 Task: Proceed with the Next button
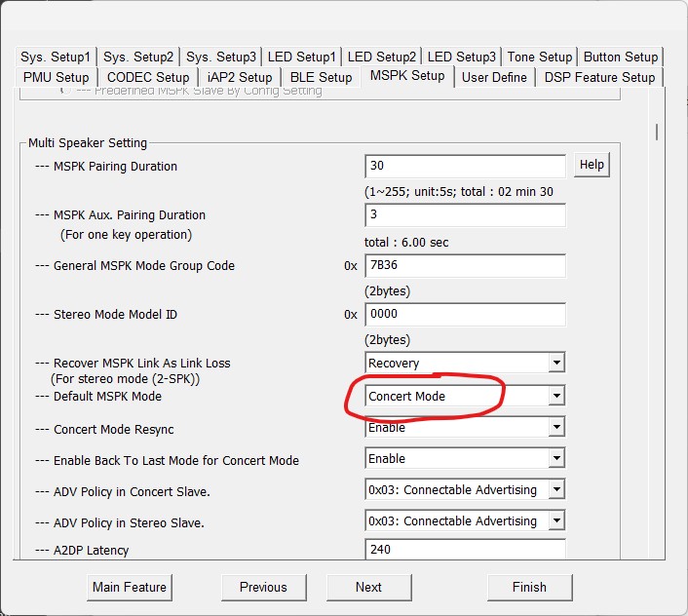[x=368, y=587]
